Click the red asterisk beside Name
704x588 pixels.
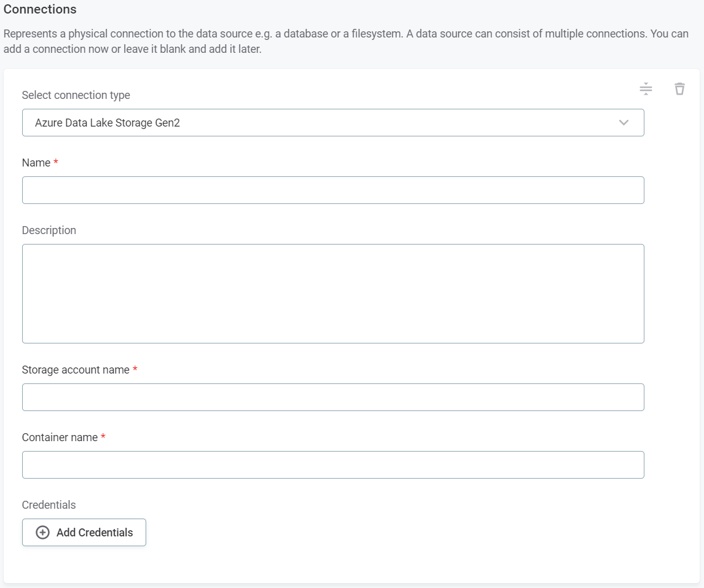pyautogui.click(x=56, y=162)
